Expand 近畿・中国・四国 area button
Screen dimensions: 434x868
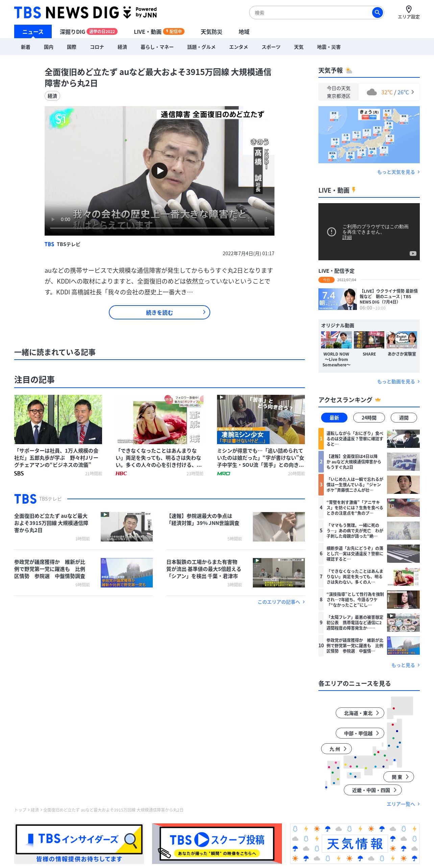pyautogui.click(x=373, y=790)
